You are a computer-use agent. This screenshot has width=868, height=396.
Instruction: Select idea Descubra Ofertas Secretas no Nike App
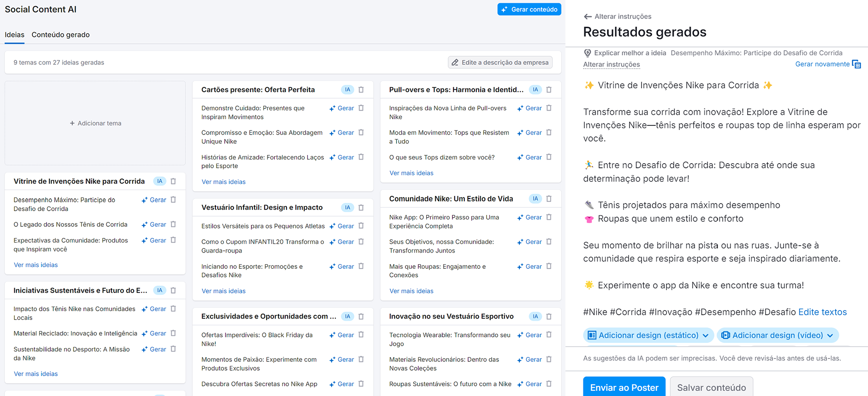[x=259, y=384]
